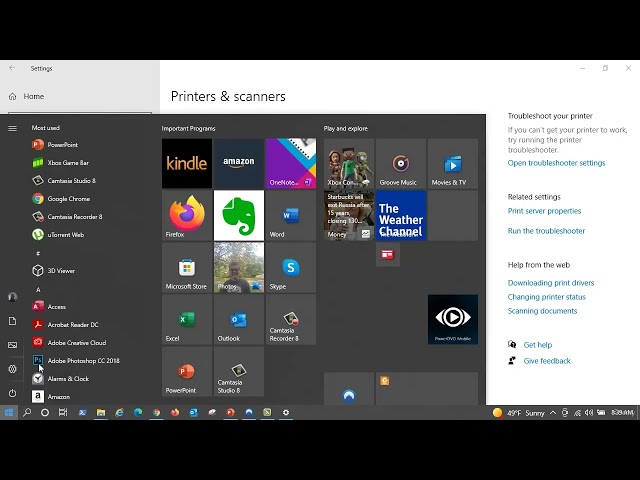Launch the Skype tile
The height and width of the screenshot is (480, 640).
[291, 267]
